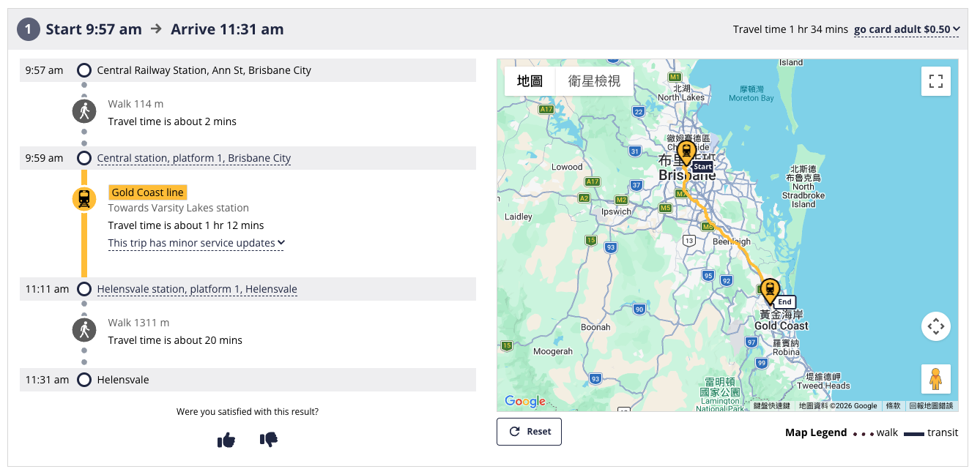Select the 地圖 map tab
This screenshot has width=980, height=469.
530,81
